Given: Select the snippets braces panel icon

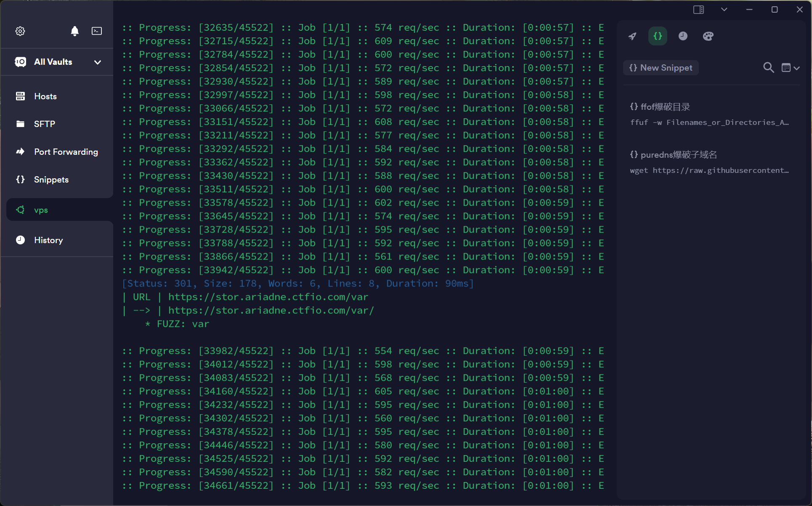Looking at the screenshot, I should pos(658,36).
